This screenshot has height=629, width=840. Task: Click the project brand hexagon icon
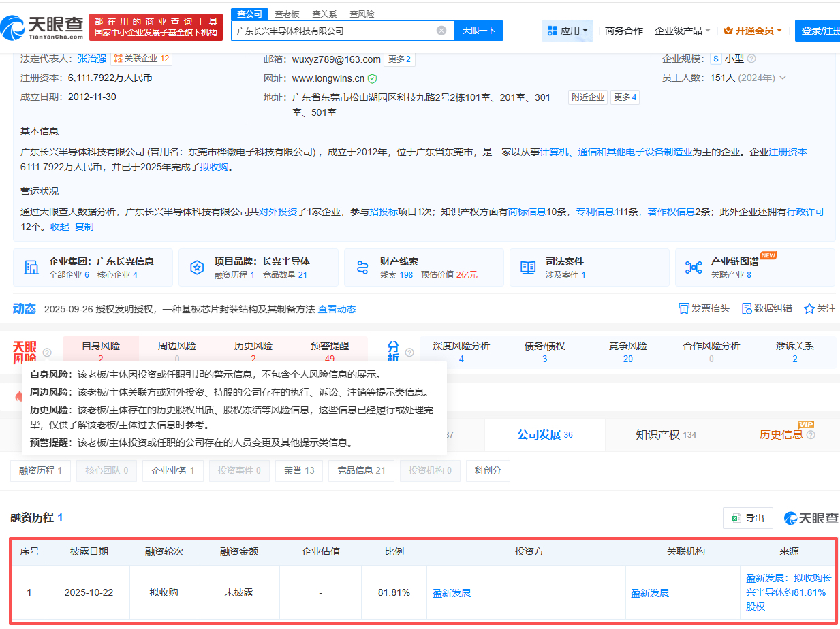point(197,268)
